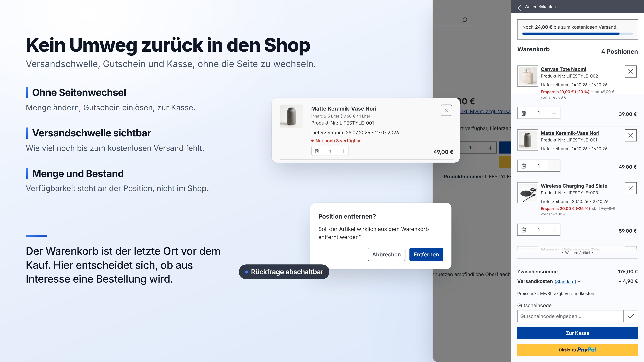
Task: Click trash icon for sidebar Matte Keramik-Vase Nori
Action: [x=523, y=166]
